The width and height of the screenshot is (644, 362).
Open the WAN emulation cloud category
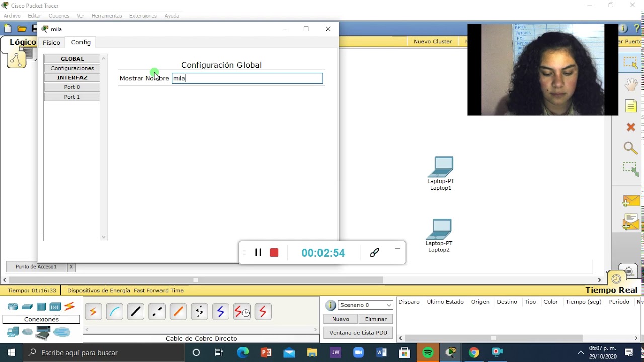27,332
